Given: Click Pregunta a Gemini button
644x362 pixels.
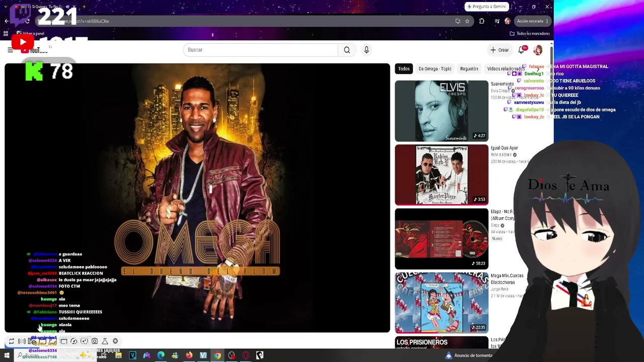Looking at the screenshot, I should tap(486, 7).
